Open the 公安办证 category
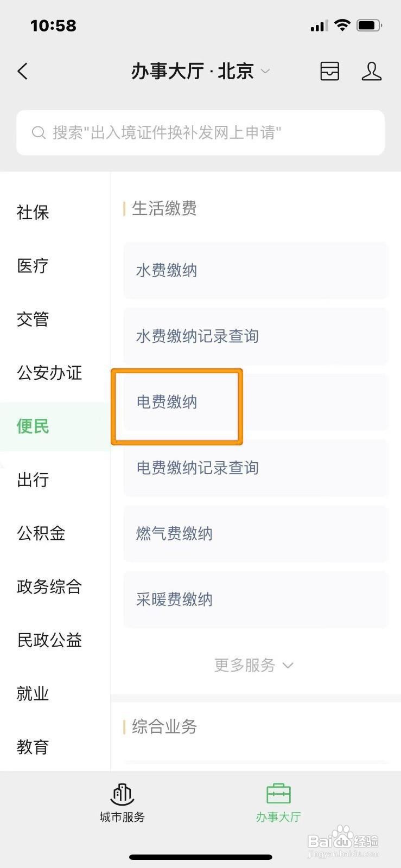 tap(49, 373)
